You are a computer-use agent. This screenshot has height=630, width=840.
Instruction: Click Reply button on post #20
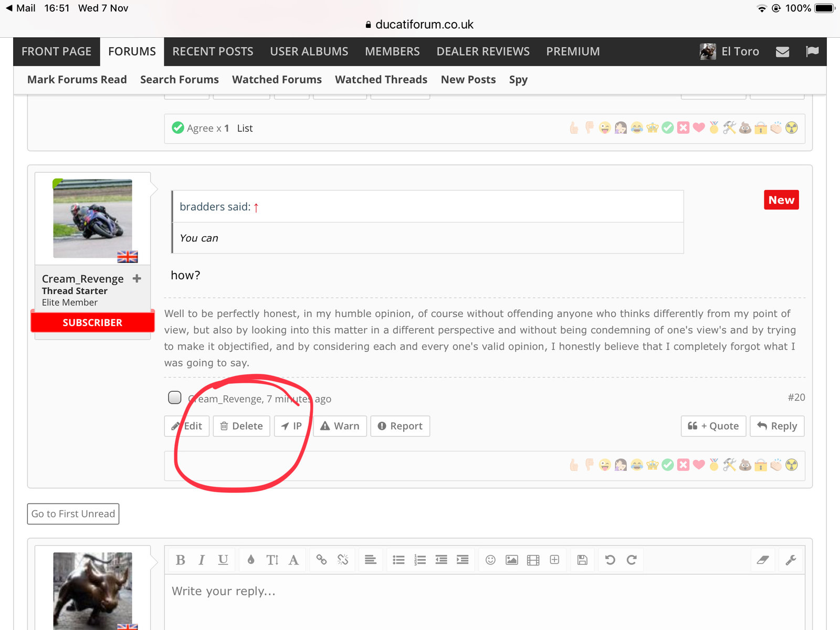pyautogui.click(x=777, y=426)
